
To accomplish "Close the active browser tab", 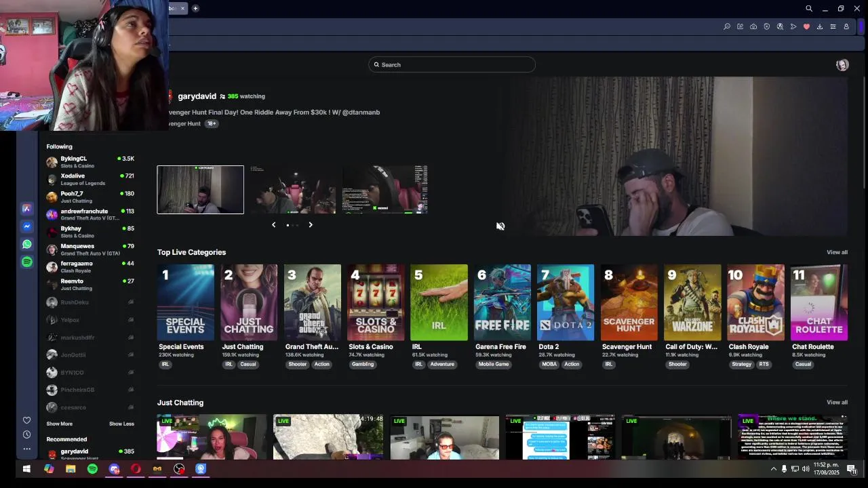I will coord(182,8).
